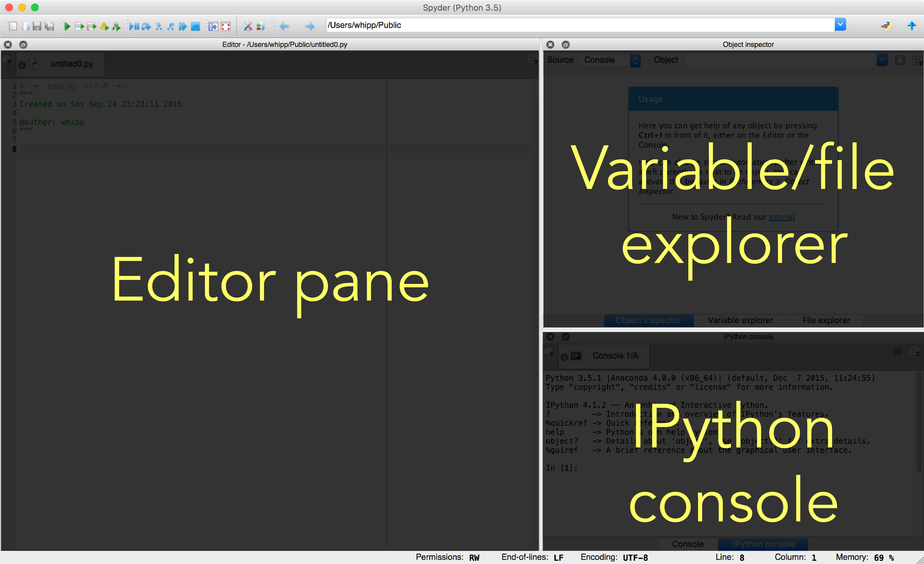Step out of function debug icon
Viewport: 924px width, 564px height.
click(171, 26)
